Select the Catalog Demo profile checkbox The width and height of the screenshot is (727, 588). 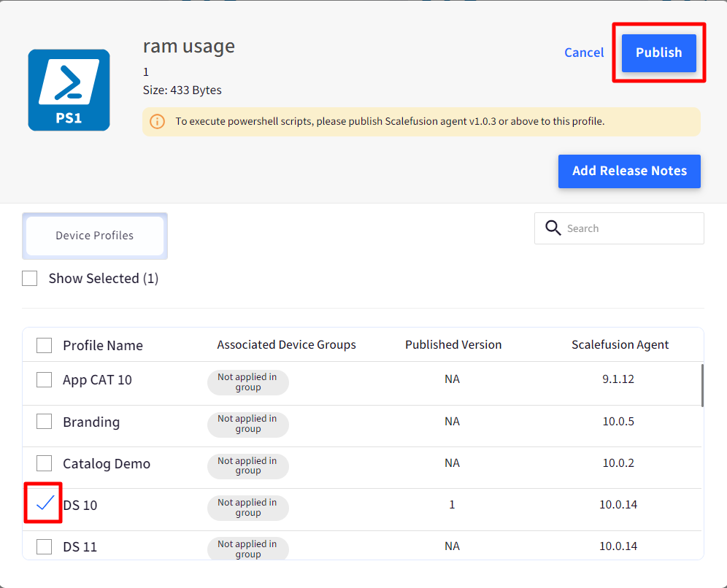[44, 463]
